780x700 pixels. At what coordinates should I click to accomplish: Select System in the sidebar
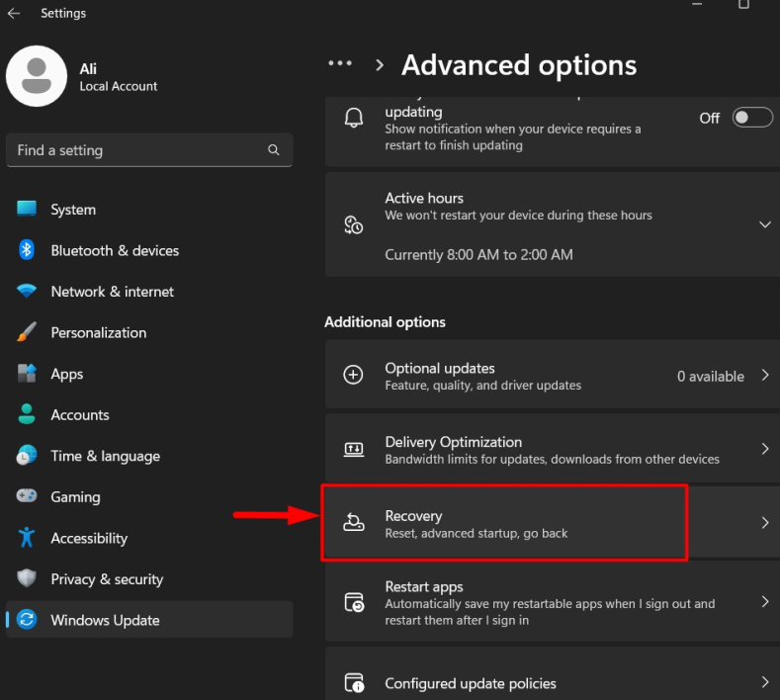(73, 210)
